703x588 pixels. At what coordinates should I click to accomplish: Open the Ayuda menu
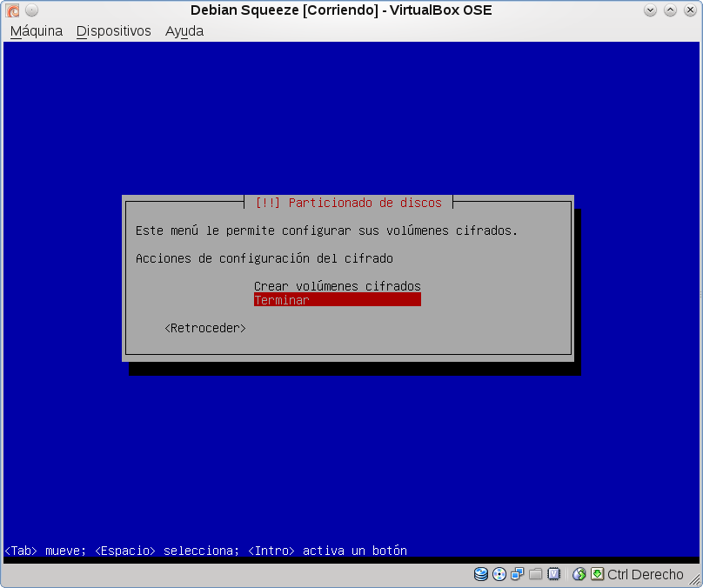coord(184,31)
